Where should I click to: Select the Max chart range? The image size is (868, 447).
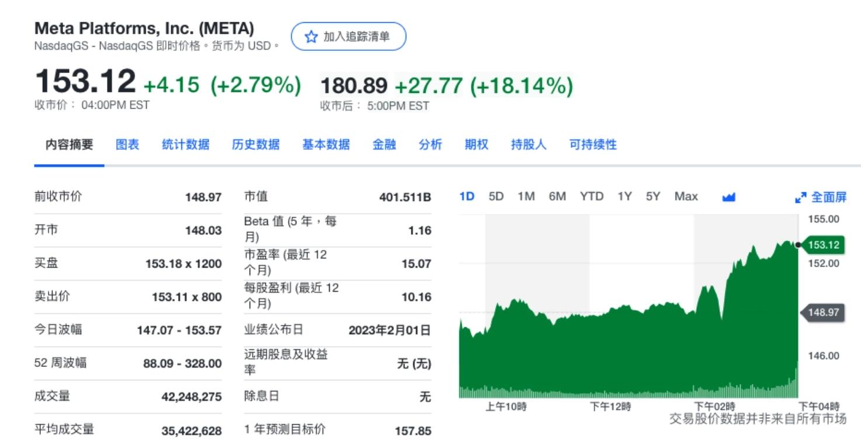pyautogui.click(x=686, y=196)
